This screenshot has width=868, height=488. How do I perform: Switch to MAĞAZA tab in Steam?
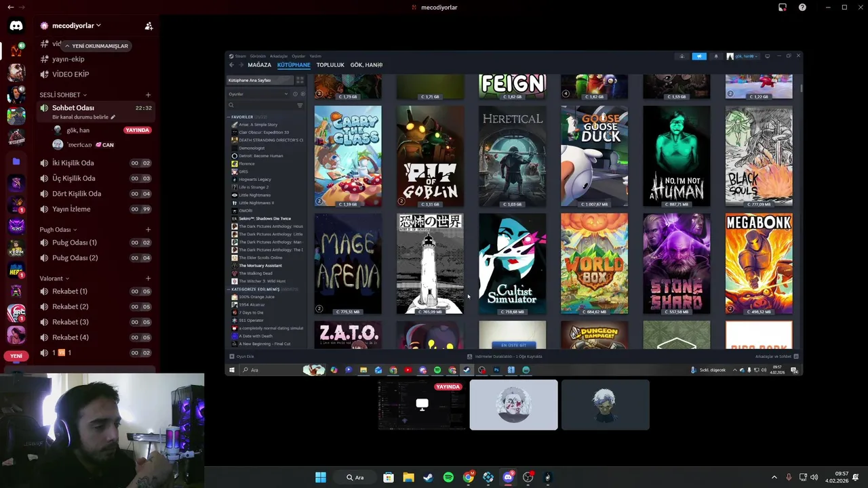click(259, 65)
